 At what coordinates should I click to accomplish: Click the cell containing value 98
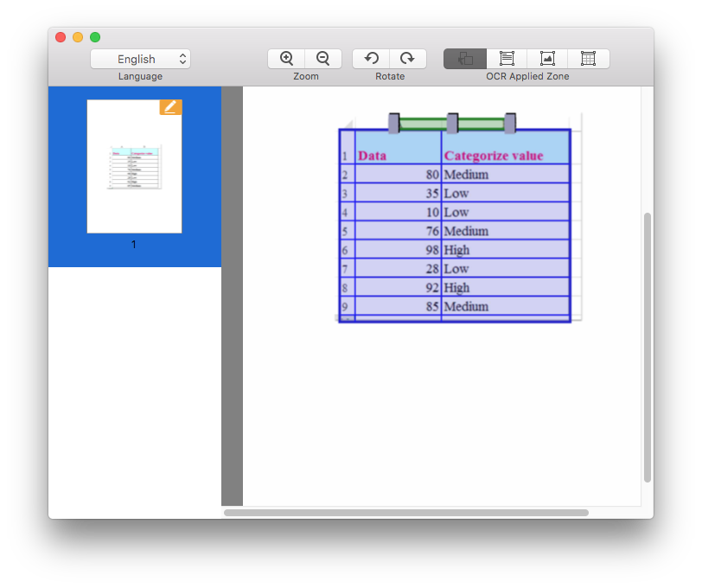(x=398, y=250)
